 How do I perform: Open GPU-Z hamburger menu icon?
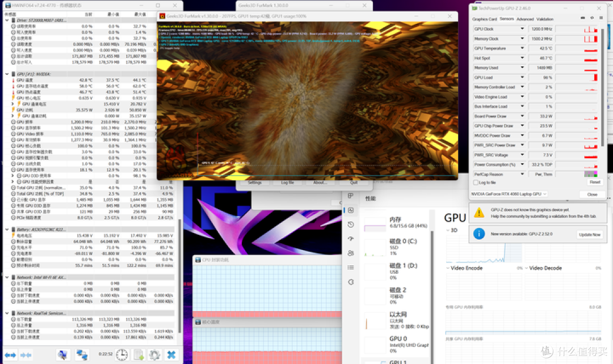(x=601, y=18)
